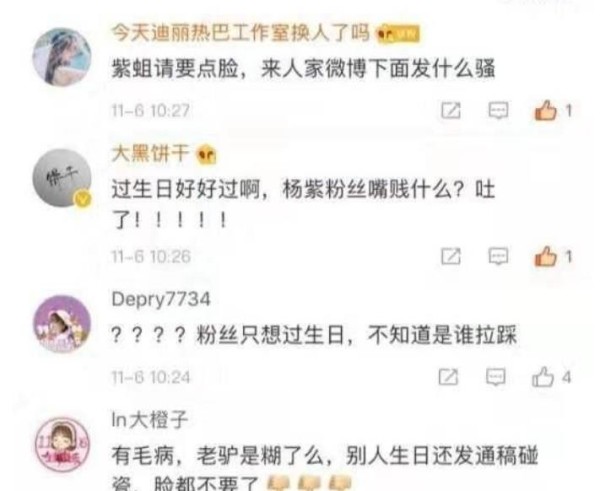600x491 pixels.
Task: Tap Depry7734's purple avatar
Action: [62, 324]
